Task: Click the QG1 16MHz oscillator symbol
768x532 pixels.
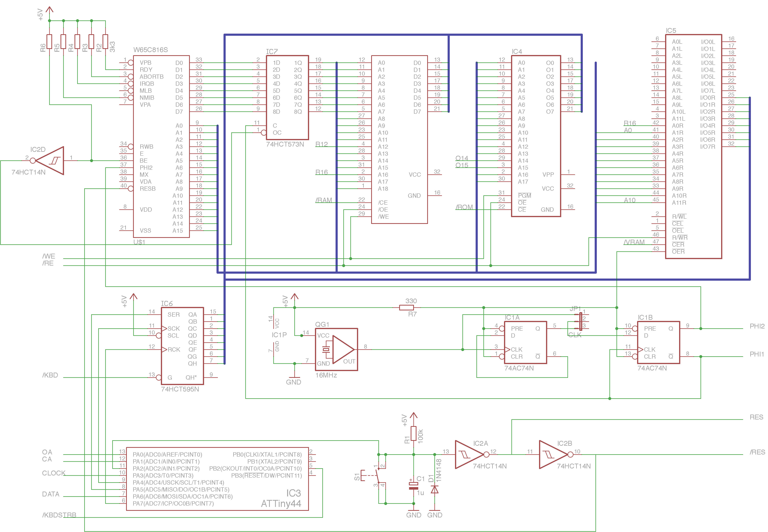Action: point(336,349)
